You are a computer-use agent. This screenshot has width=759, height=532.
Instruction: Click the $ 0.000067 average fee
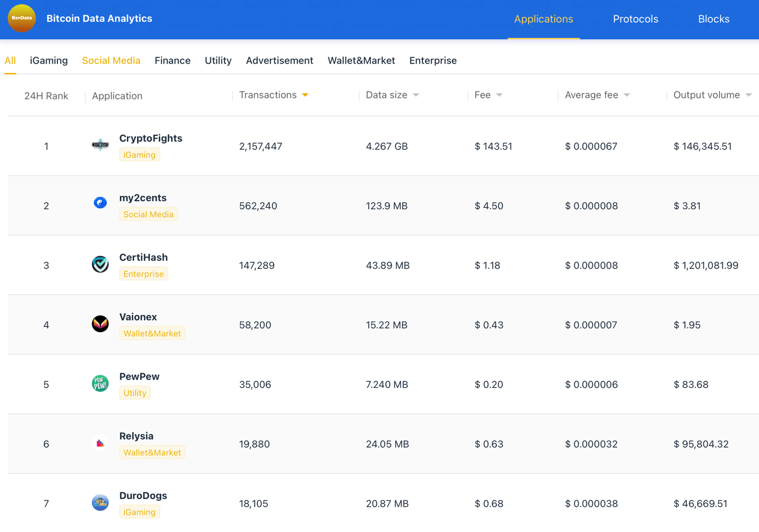[591, 146]
